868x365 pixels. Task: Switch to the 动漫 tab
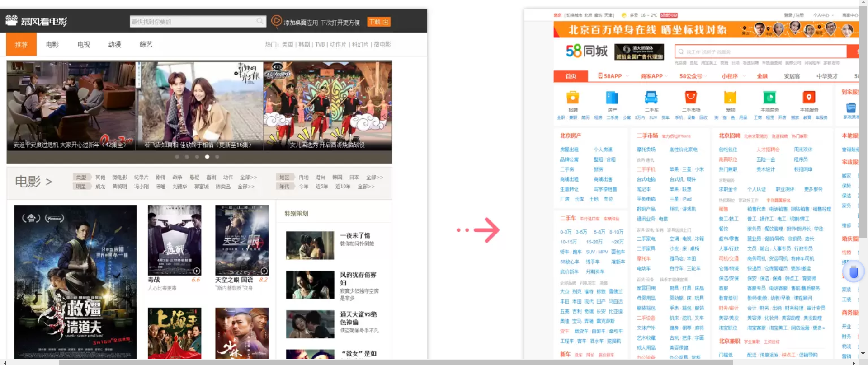[x=115, y=44]
